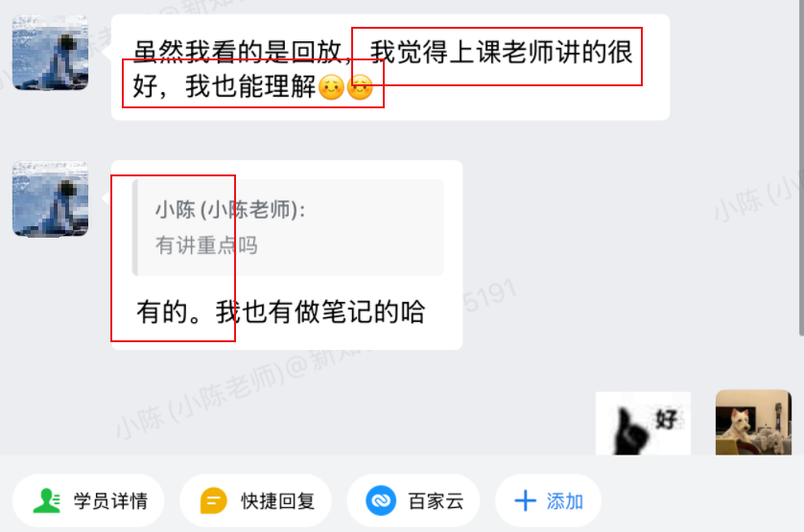Click the 学员详情 label text
This screenshot has height=532, width=804.
110,500
